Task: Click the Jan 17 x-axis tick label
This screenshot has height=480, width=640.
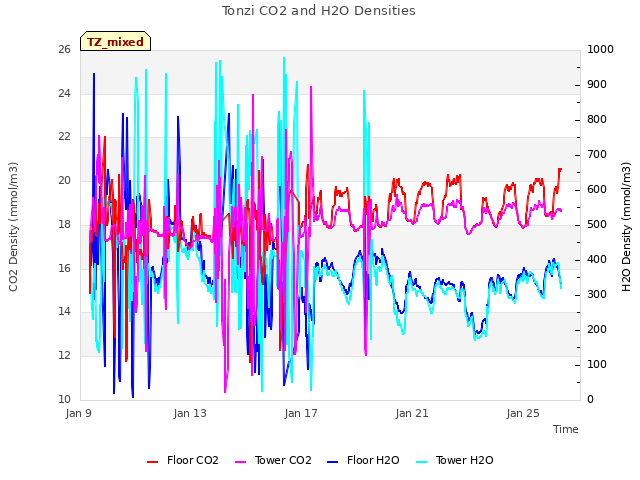Action: pyautogui.click(x=301, y=413)
